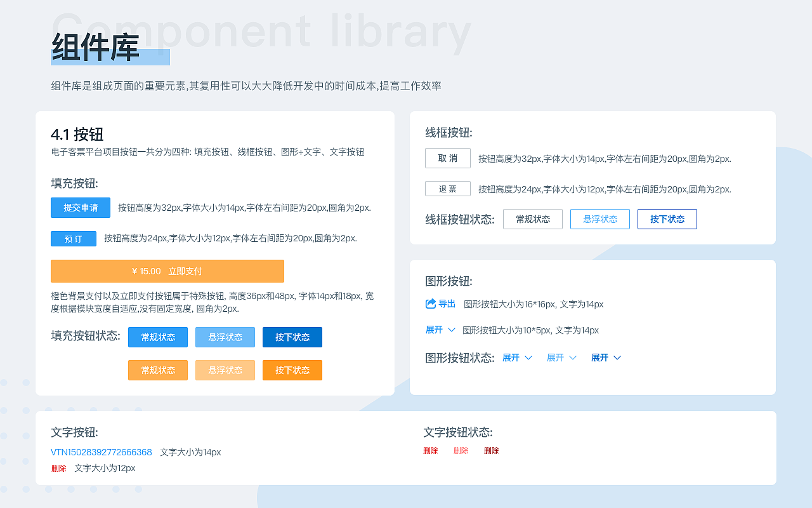Select the blue 常规状态 filled button

click(157, 337)
